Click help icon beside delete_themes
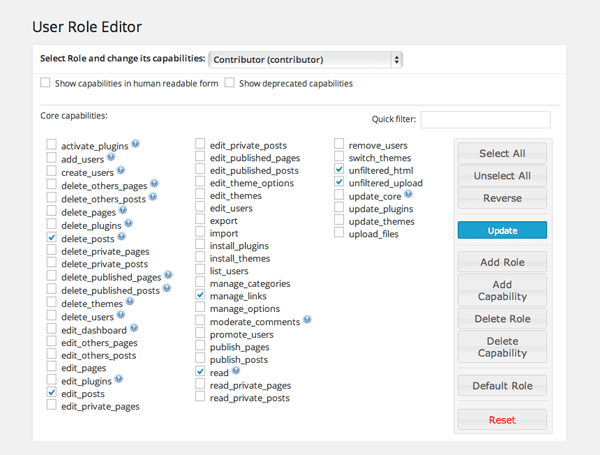The height and width of the screenshot is (455, 600). [130, 302]
